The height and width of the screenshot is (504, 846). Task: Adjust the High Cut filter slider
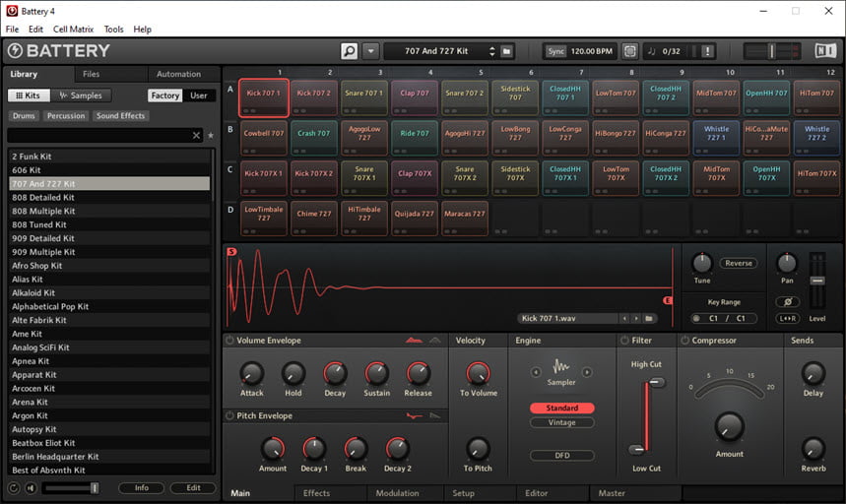tap(657, 383)
